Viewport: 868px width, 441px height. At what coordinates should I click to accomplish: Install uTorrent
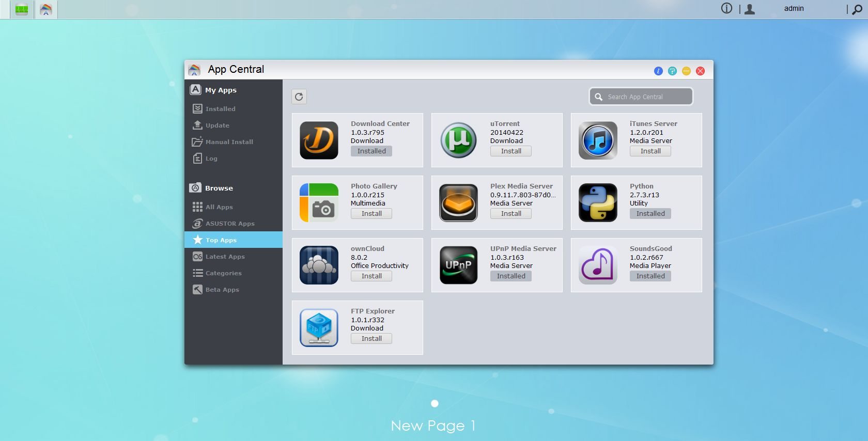[511, 151]
